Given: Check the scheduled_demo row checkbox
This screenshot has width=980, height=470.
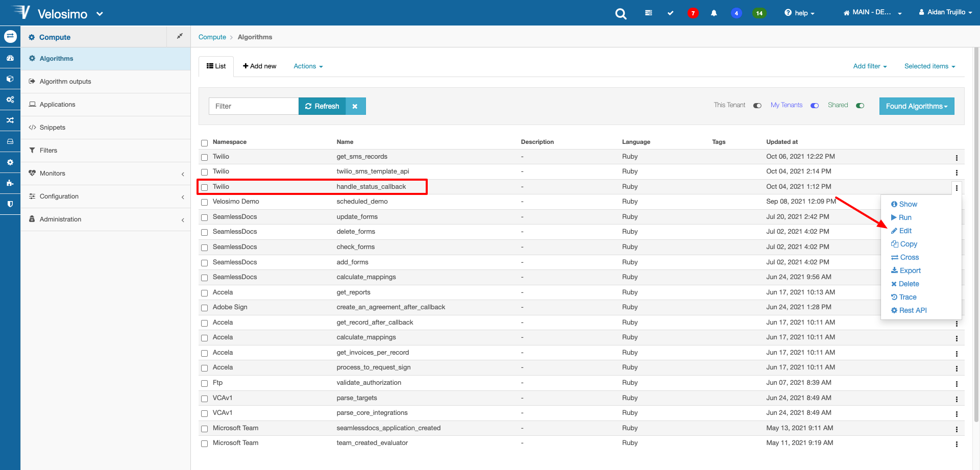Looking at the screenshot, I should tap(204, 203).
